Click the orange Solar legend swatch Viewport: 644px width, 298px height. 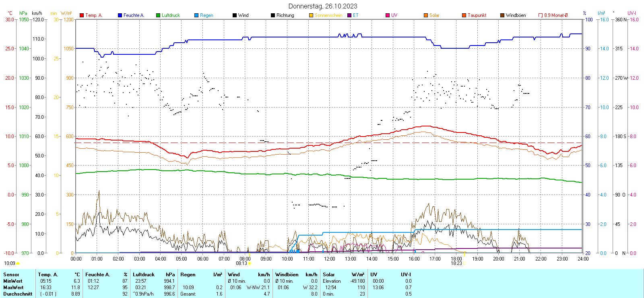(x=426, y=15)
